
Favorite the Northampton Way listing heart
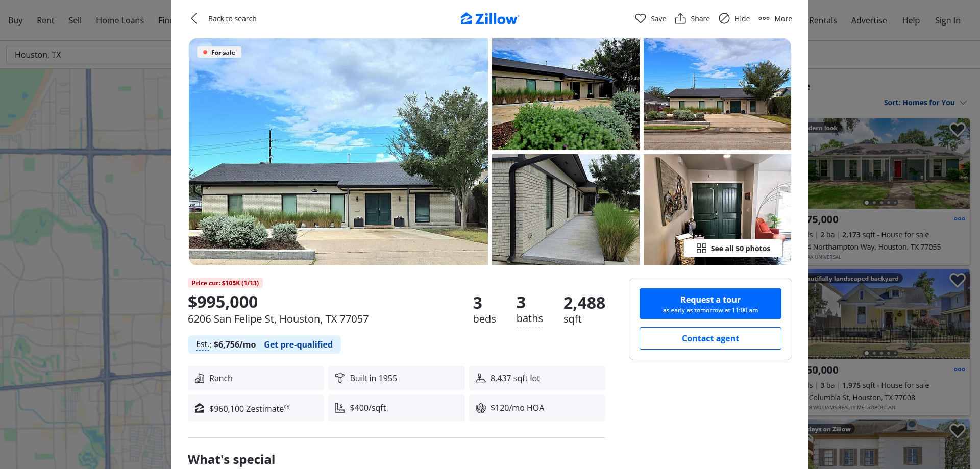tap(957, 130)
